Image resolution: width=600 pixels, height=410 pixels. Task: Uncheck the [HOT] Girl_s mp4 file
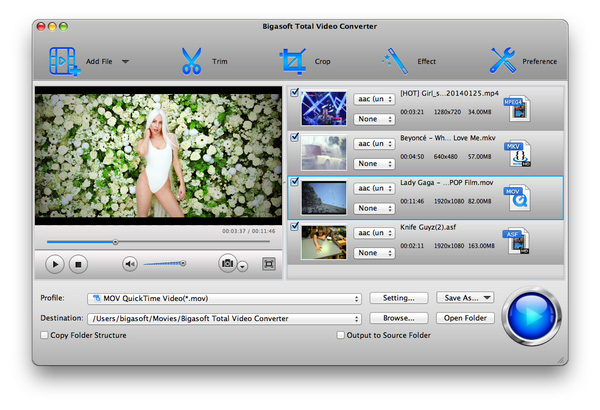tap(294, 92)
